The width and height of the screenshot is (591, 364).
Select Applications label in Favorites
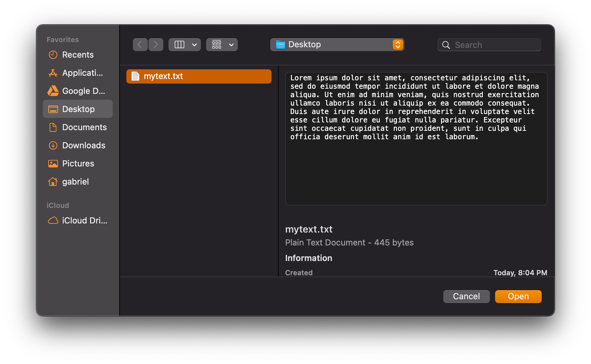(x=83, y=73)
